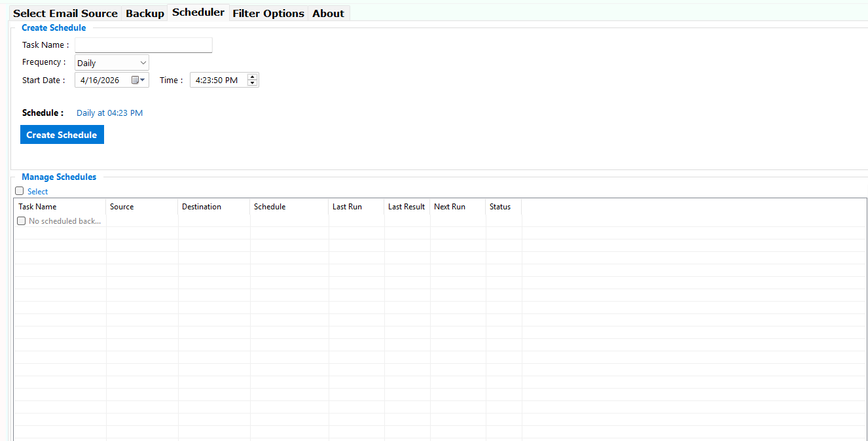Screen dimensions: 868x441
Task: Click the Select link in Manage Schedules
Action: click(38, 192)
